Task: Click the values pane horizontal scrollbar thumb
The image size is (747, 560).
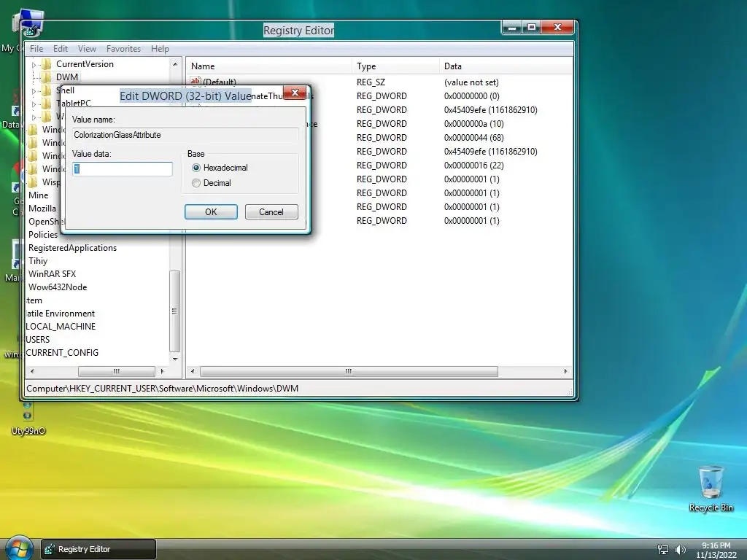Action: (349, 371)
